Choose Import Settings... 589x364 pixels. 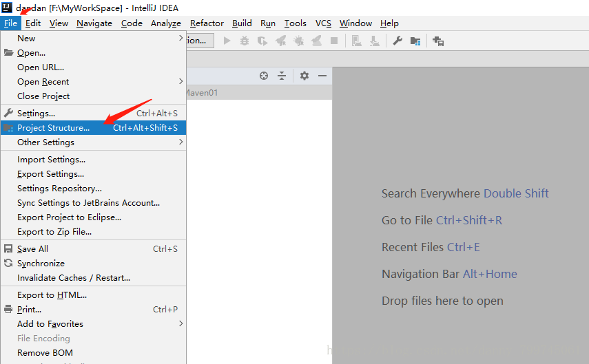click(x=93, y=160)
